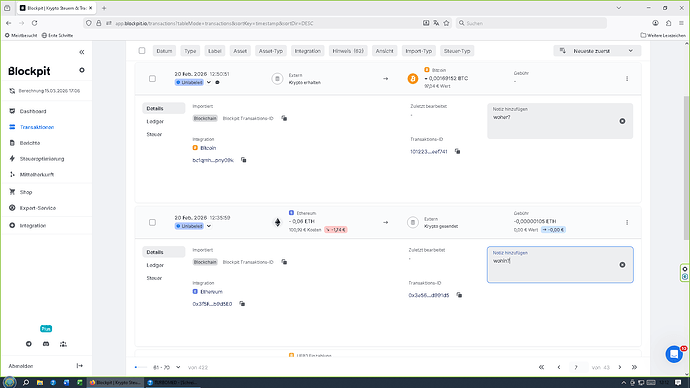Open Integration page in sidebar
This screenshot has height=388, width=690.
tap(33, 226)
